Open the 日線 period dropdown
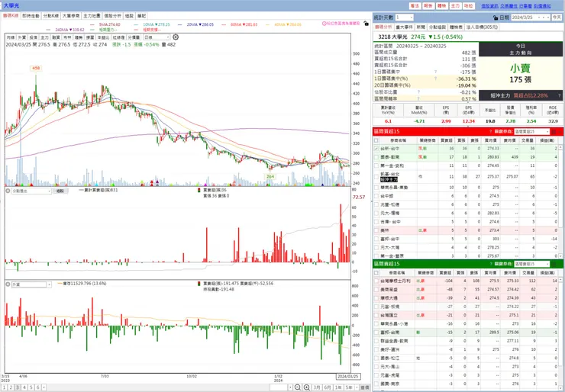This screenshot has height=392, width=565. (157, 37)
